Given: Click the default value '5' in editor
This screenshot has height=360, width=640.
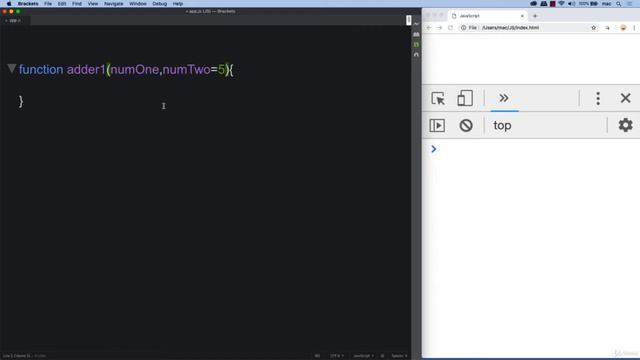Looking at the screenshot, I should click(x=221, y=69).
